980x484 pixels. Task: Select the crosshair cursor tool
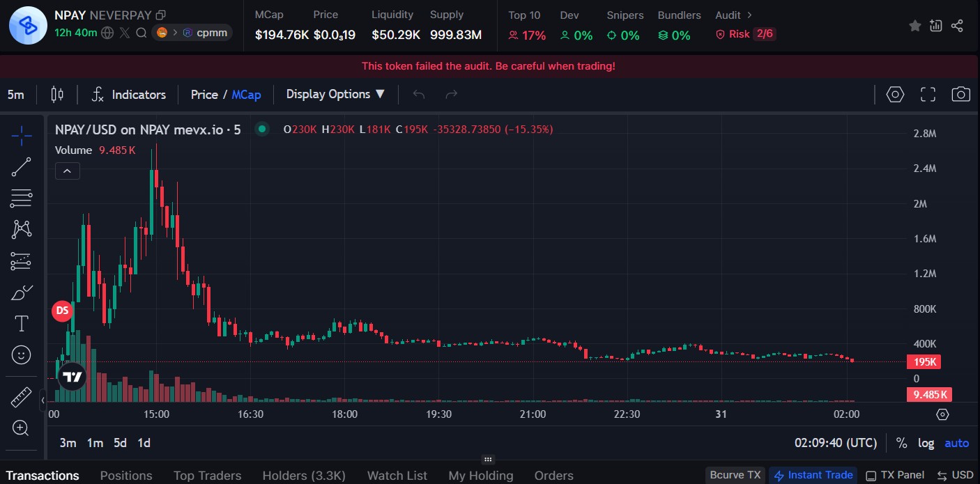pyautogui.click(x=22, y=136)
